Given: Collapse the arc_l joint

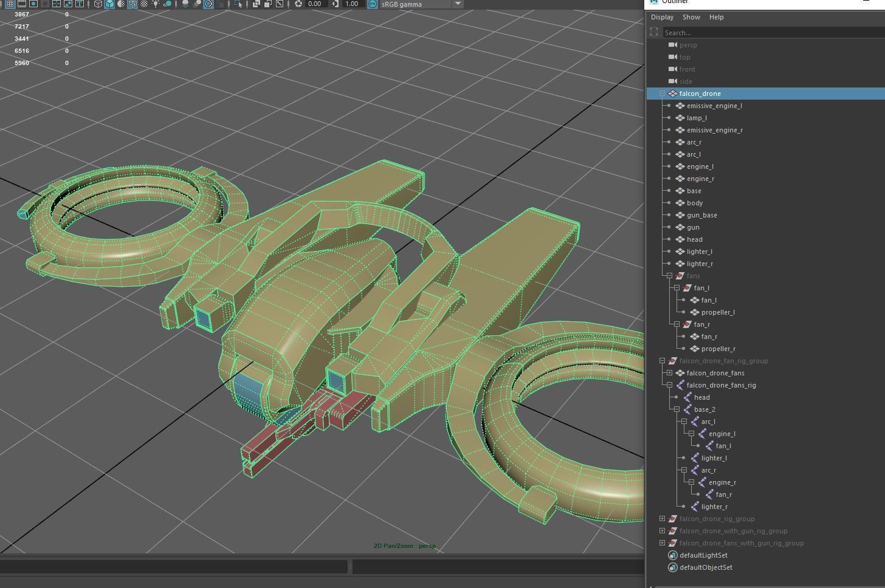Looking at the screenshot, I should (x=684, y=422).
